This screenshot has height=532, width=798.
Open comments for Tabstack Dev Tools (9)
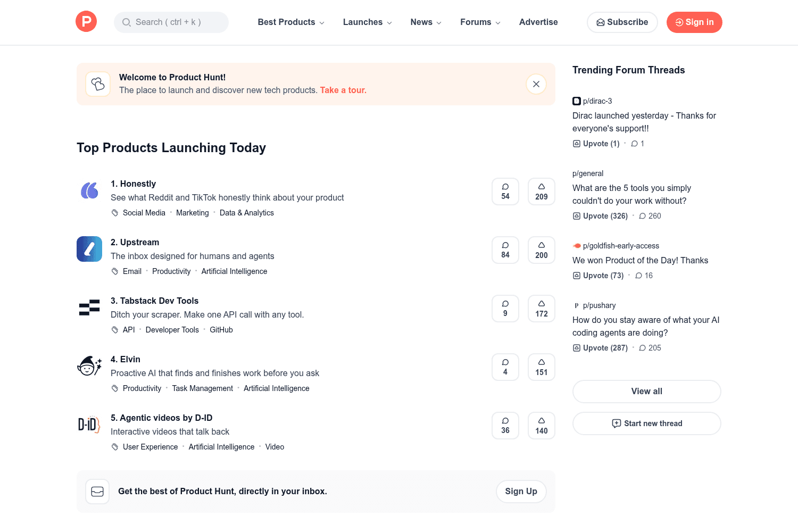(505, 309)
